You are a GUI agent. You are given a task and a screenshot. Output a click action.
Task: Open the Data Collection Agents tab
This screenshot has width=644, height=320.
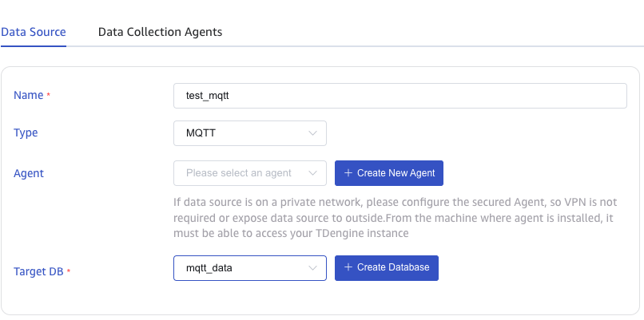(x=160, y=32)
